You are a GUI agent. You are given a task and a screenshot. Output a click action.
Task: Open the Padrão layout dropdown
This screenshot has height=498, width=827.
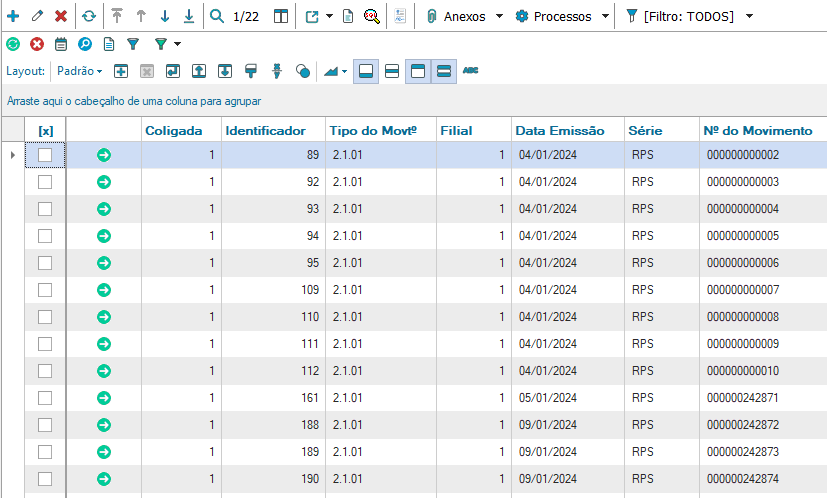(x=80, y=71)
